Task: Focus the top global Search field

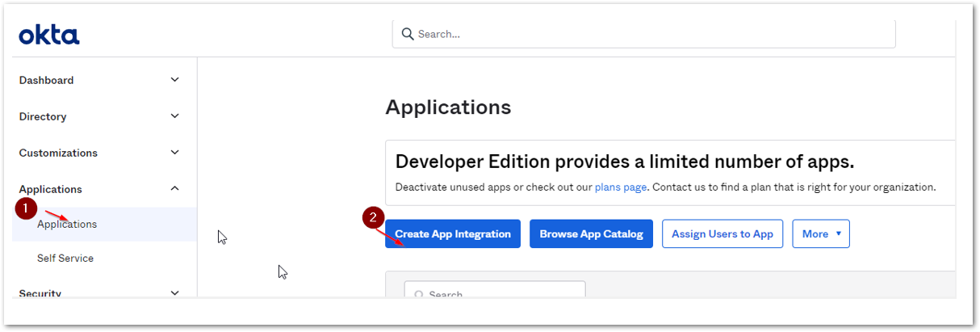Action: coord(646,34)
